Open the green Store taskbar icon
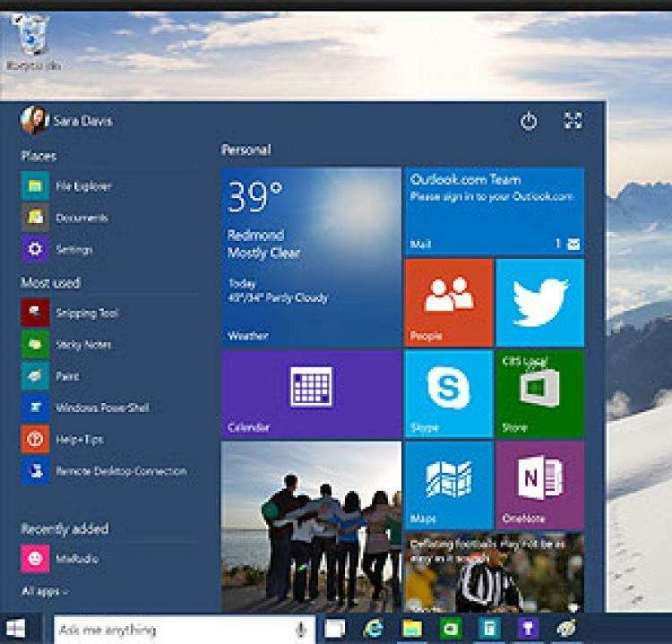Image resolution: width=672 pixels, height=644 pixels. coord(451,629)
